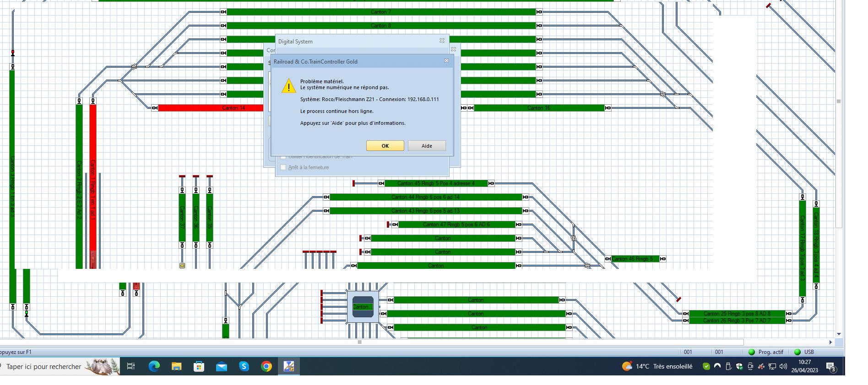868x385 pixels.
Task: Click yellow indicator symbol below Canton 37
Action: pos(182,266)
